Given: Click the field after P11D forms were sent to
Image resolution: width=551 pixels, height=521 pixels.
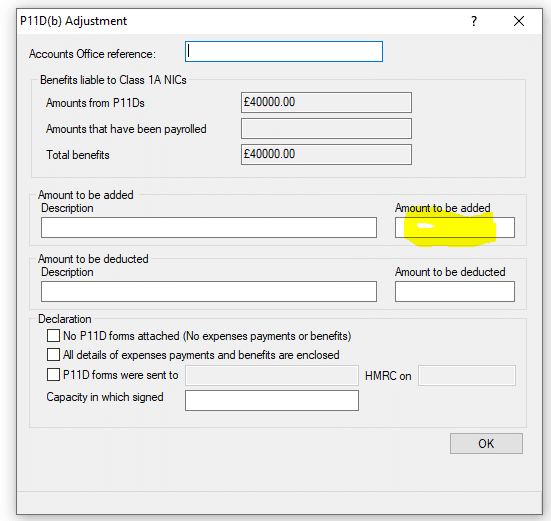Looking at the screenshot, I should click(x=272, y=375).
